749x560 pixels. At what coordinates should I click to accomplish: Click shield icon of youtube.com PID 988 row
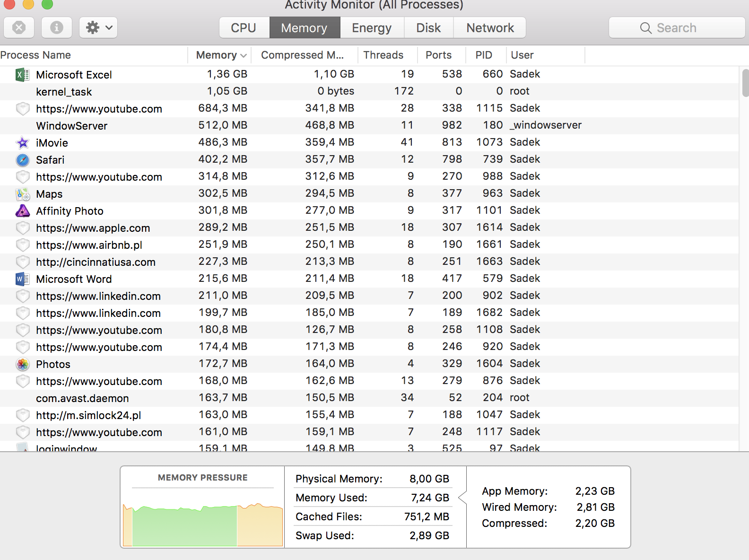point(23,177)
